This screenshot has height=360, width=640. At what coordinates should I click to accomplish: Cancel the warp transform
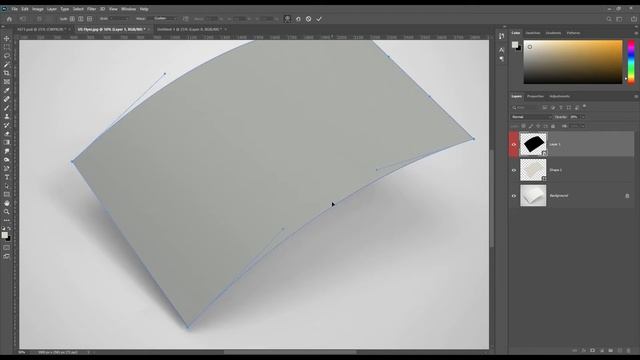[x=309, y=19]
